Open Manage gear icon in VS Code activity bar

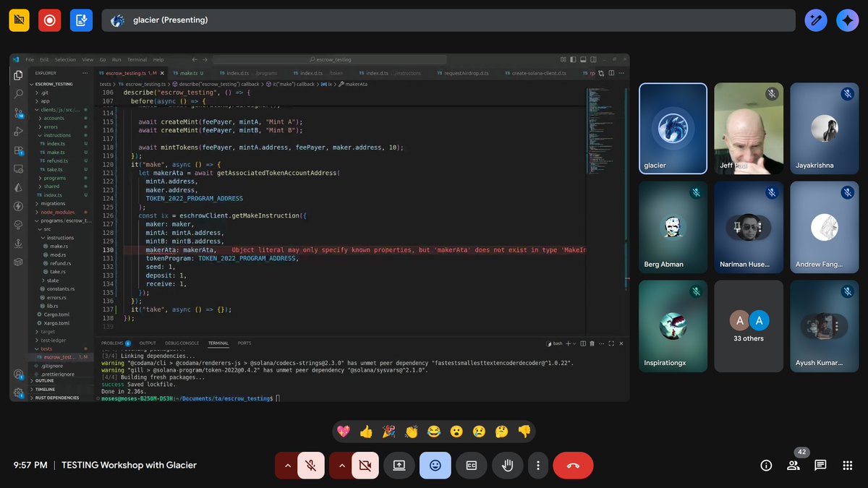pyautogui.click(x=18, y=393)
